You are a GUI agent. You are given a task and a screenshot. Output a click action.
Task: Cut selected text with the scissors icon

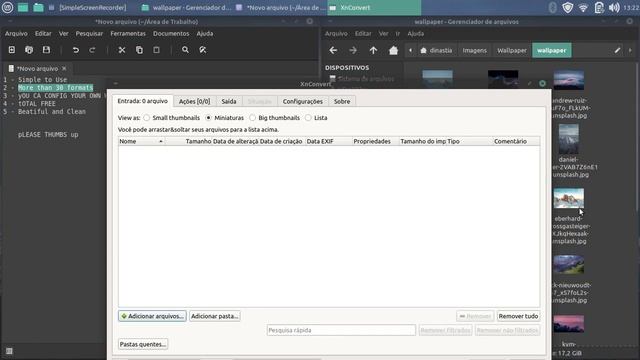(122, 50)
